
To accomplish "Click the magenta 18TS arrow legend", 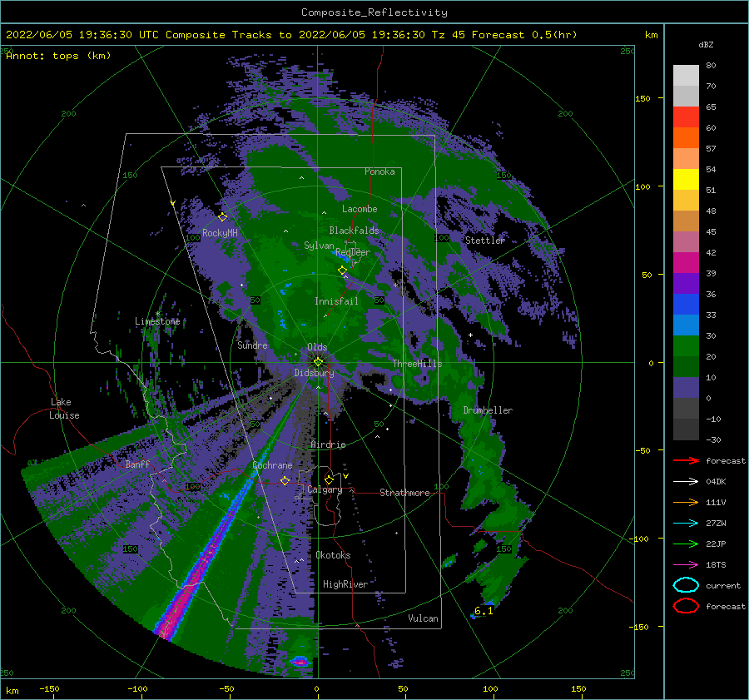I will tap(686, 565).
